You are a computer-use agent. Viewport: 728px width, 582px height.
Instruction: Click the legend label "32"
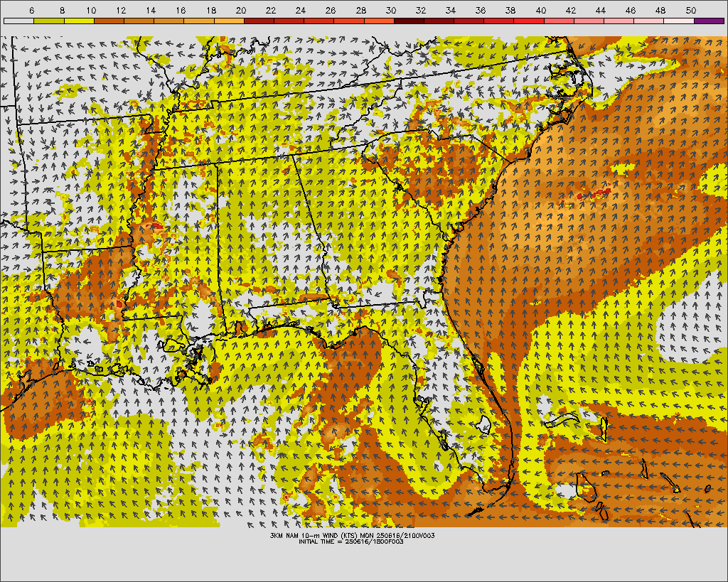[x=421, y=10]
